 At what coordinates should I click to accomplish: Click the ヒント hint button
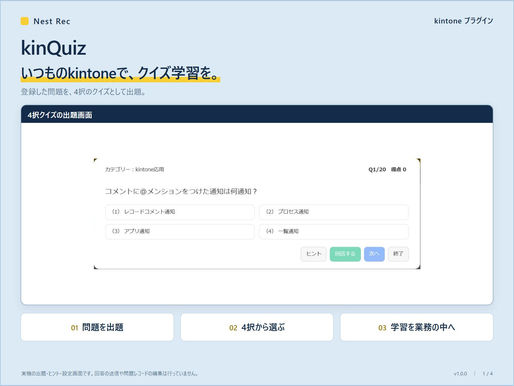click(x=314, y=254)
